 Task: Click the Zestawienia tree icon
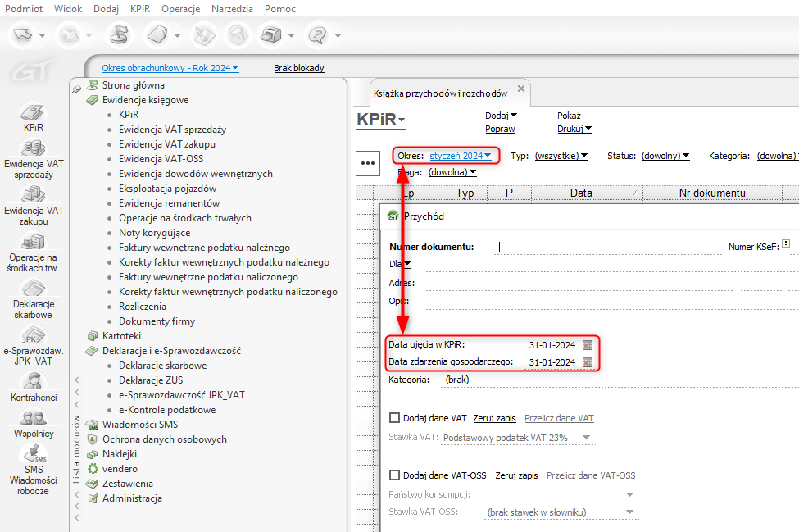point(93,483)
